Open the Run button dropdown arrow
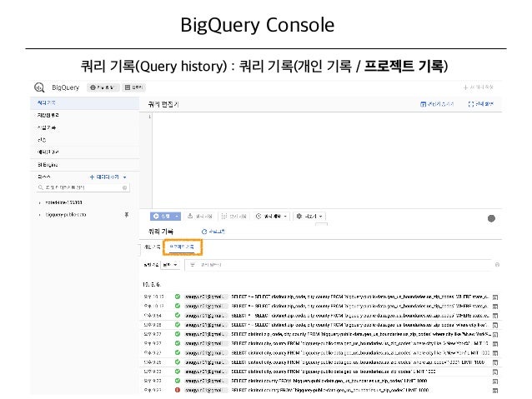The image size is (532, 399). tap(177, 217)
